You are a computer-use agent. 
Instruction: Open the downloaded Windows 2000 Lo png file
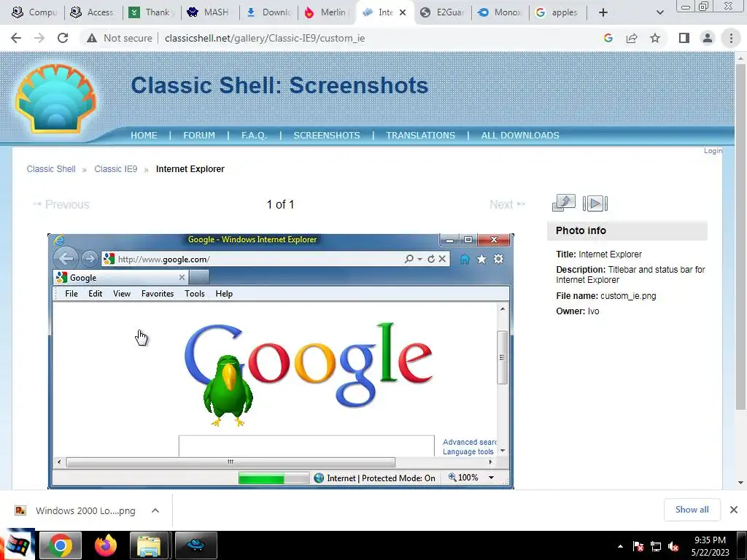point(85,510)
